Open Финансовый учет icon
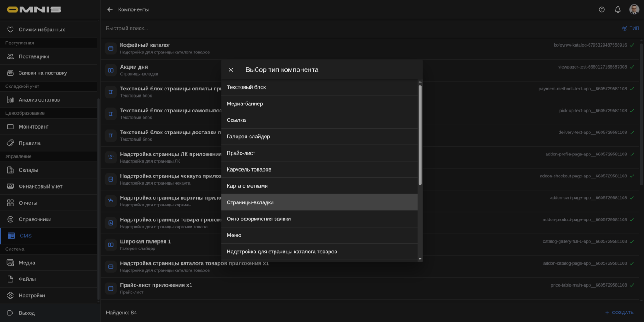Screen dimensions: 644x322 pyautogui.click(x=10, y=186)
